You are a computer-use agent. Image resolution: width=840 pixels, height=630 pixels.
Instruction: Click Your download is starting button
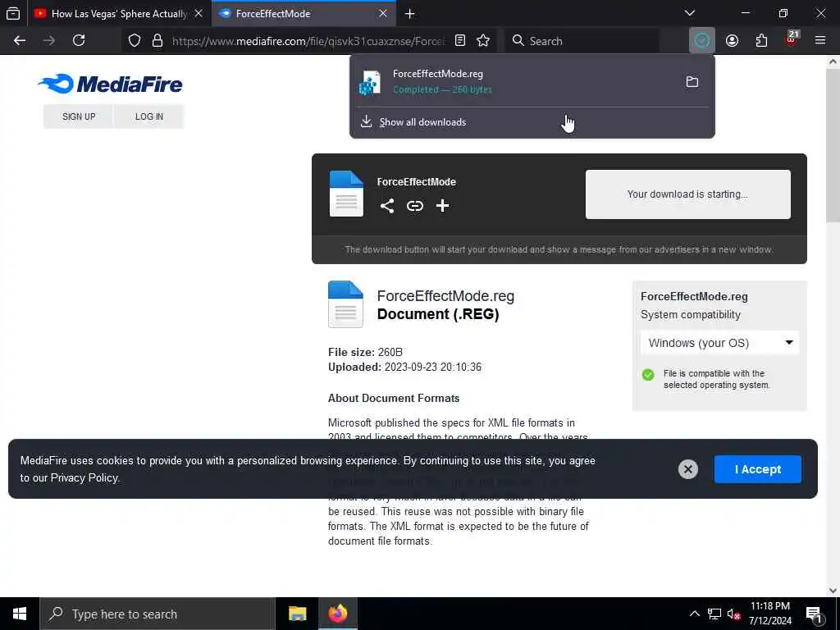pyautogui.click(x=688, y=194)
